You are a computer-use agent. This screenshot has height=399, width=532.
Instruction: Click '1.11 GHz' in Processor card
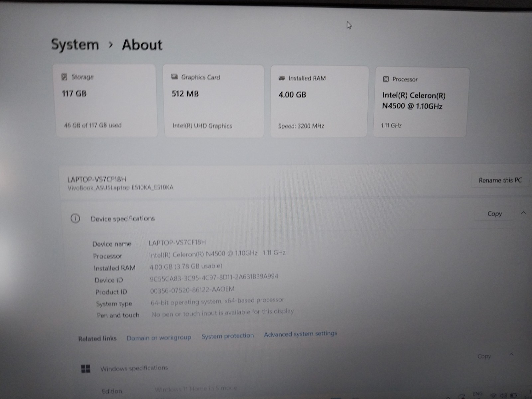pyautogui.click(x=391, y=125)
